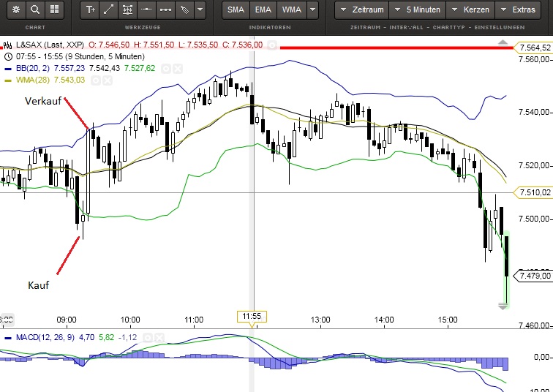Open the Extras settings dropdown

tap(518, 10)
